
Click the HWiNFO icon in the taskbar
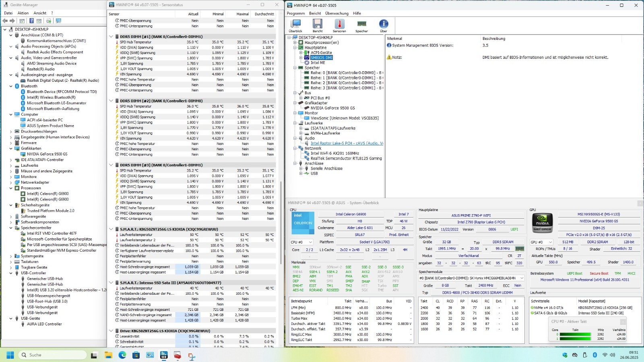[x=164, y=355]
